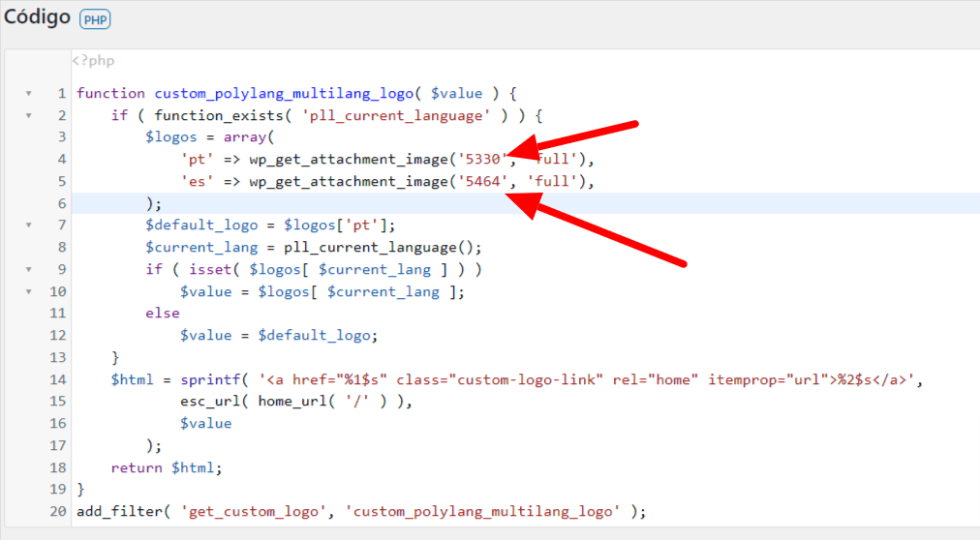This screenshot has width=980, height=540.
Task: Click the $value variable on line 16
Action: pos(206,423)
